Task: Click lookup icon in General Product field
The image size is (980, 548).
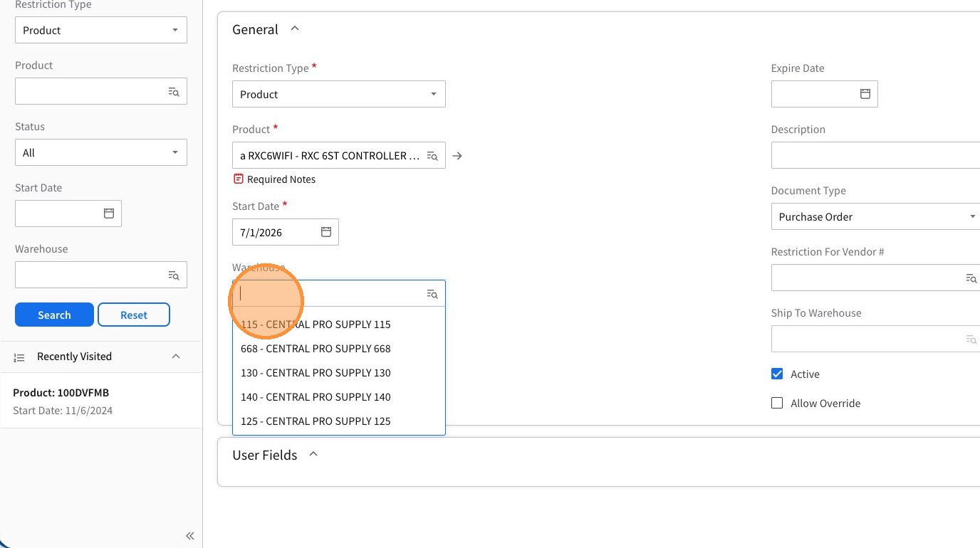Action: pos(432,156)
